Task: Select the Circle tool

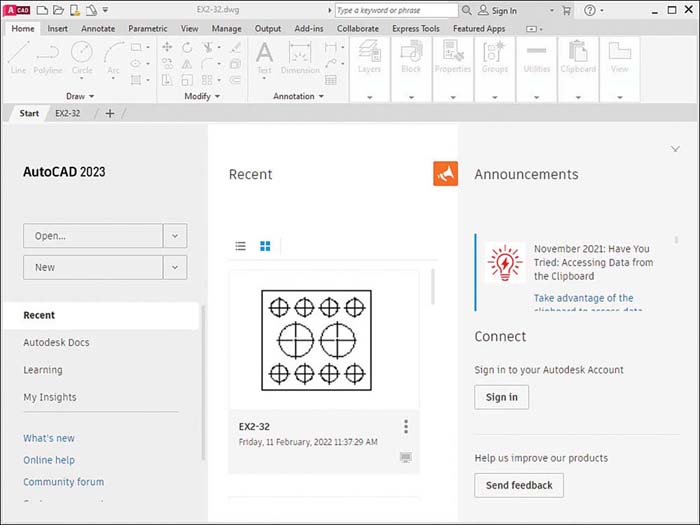Action: click(82, 58)
